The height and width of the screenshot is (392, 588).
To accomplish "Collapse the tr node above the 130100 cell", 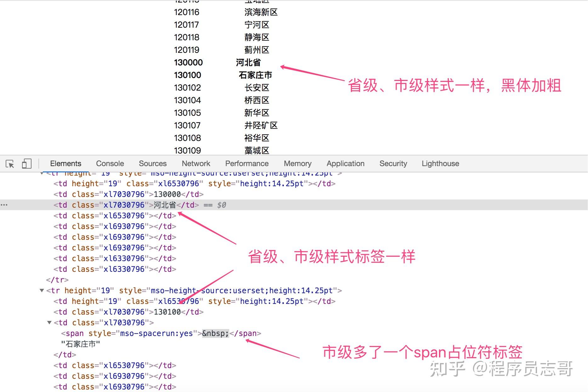I will coord(42,290).
